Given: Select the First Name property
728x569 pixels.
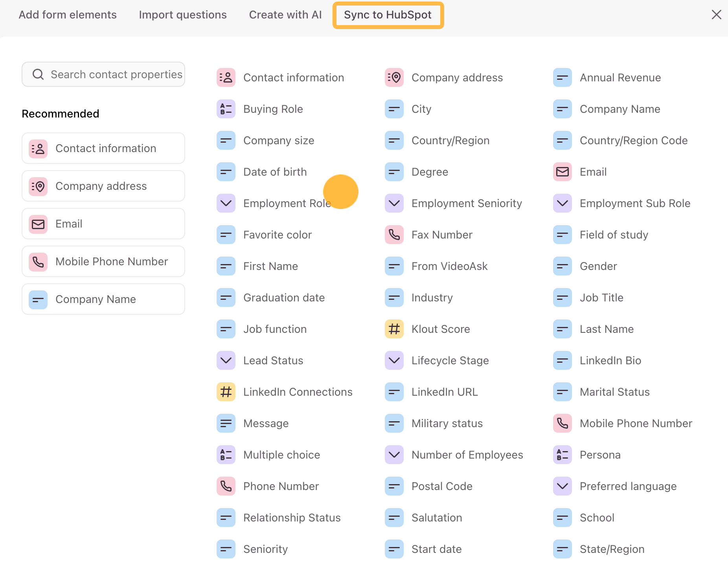Looking at the screenshot, I should [257, 266].
